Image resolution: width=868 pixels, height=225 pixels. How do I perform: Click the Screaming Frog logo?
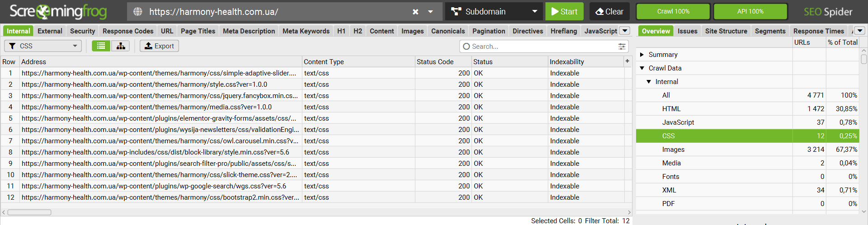pos(58,12)
